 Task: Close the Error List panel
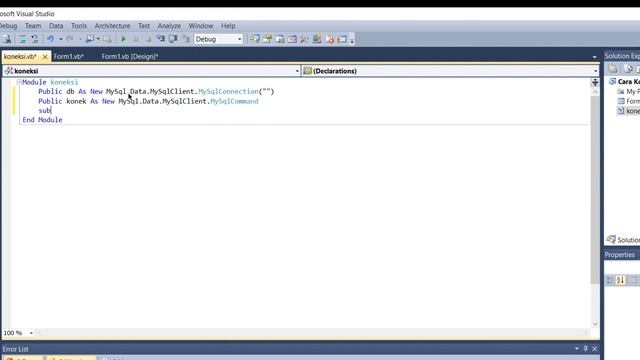[x=595, y=349]
